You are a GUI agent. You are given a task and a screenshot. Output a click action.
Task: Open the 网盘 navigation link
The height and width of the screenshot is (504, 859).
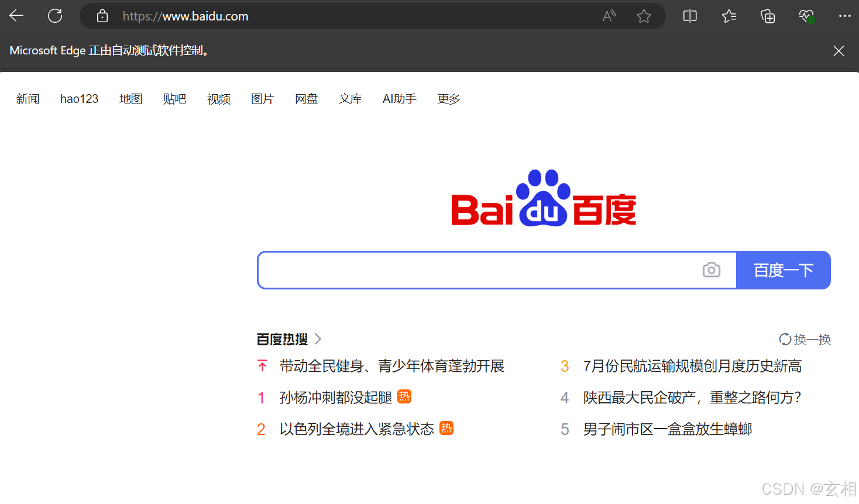[307, 99]
